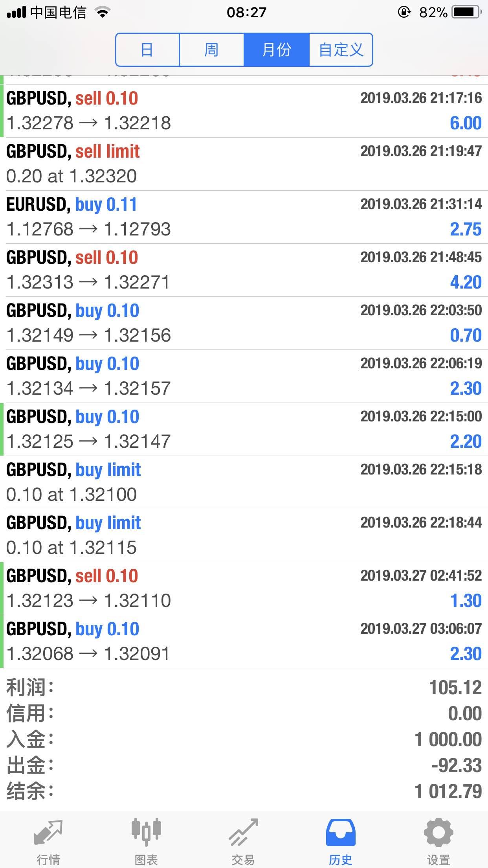Open the 设置 settings gear icon
This screenshot has height=868, width=488.
pos(438,832)
